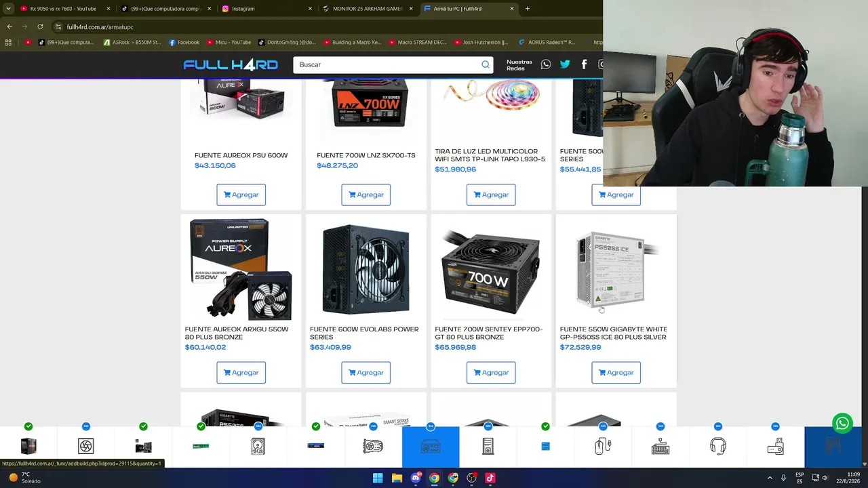The width and height of the screenshot is (868, 488).
Task: Select the mouse step icon in the builder bar
Action: point(603,446)
